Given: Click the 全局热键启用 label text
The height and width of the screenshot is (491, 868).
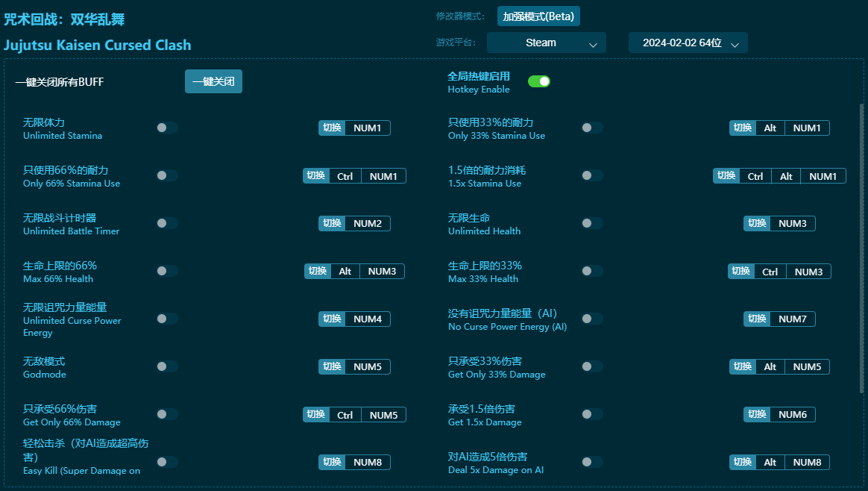Looking at the screenshot, I should point(479,76).
